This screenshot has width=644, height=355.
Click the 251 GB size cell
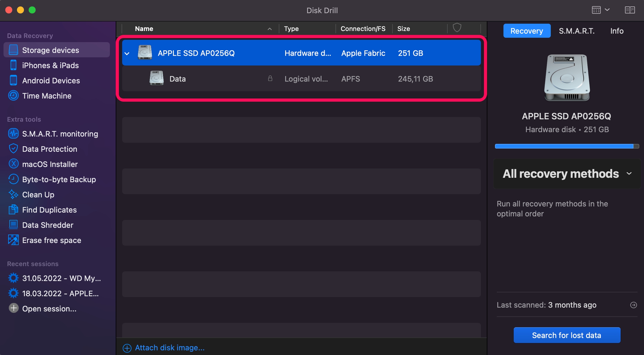(410, 53)
